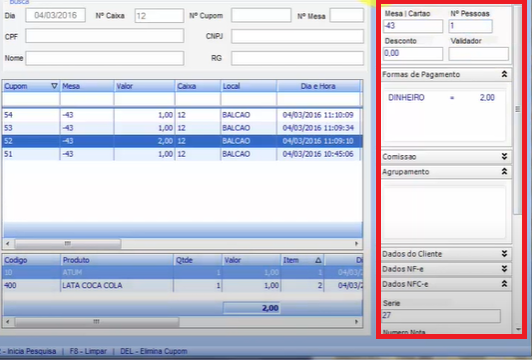Click the coupon table horizontal scrollbar thumb
Screen dimensions: 532x360
point(68,243)
